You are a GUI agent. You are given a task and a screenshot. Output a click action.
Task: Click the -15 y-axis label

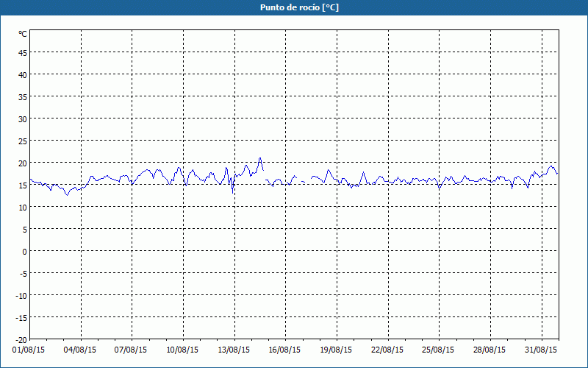tap(21, 318)
